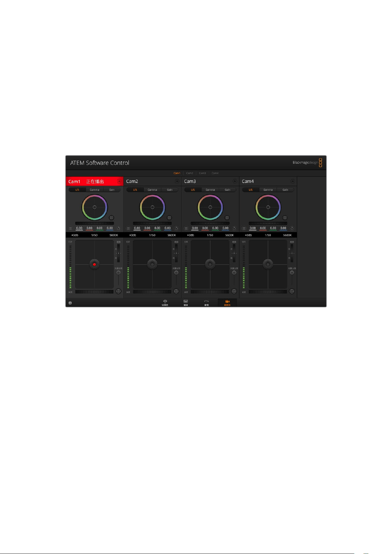Viewport: 392px width, 554px height.
Task: Trigger Cam2 auto focus button
Action: 176,291
